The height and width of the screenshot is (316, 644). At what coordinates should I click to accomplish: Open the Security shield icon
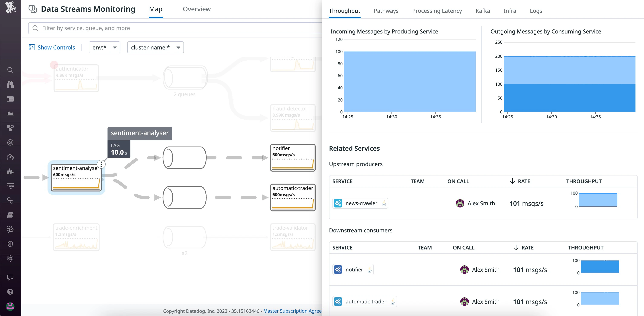(x=10, y=244)
